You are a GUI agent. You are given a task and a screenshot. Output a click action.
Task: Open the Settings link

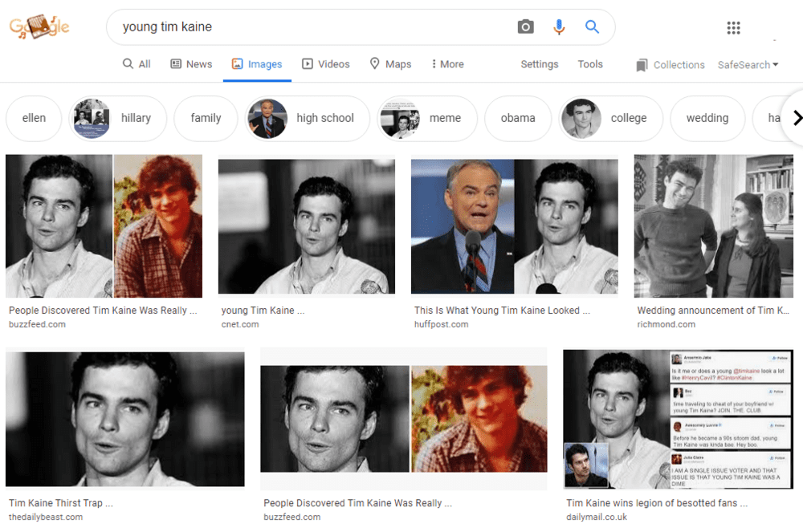[x=539, y=64]
